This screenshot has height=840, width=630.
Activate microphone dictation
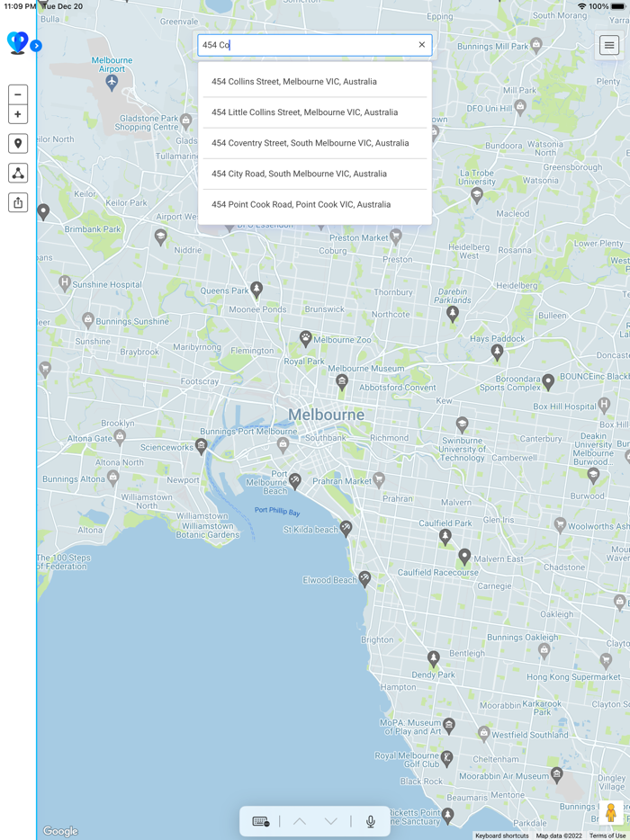[370, 821]
